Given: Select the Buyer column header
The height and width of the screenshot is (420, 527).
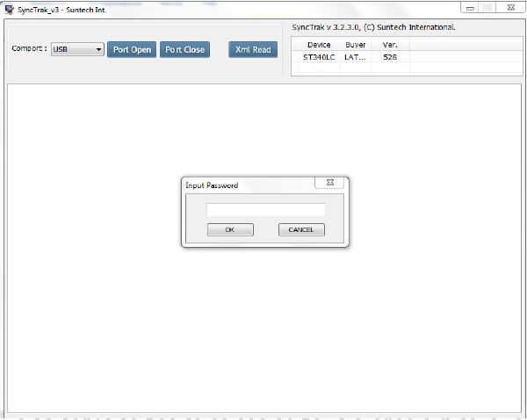Looking at the screenshot, I should (x=356, y=44).
